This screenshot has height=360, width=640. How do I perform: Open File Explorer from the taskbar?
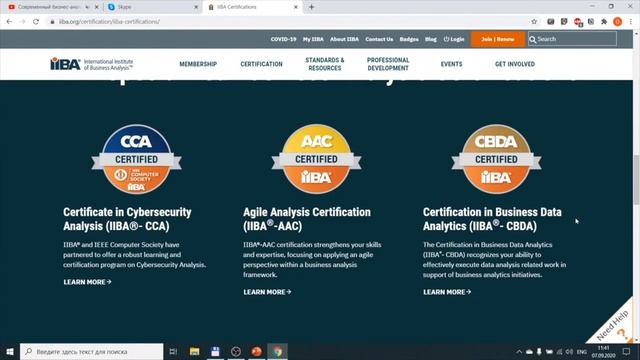194,351
